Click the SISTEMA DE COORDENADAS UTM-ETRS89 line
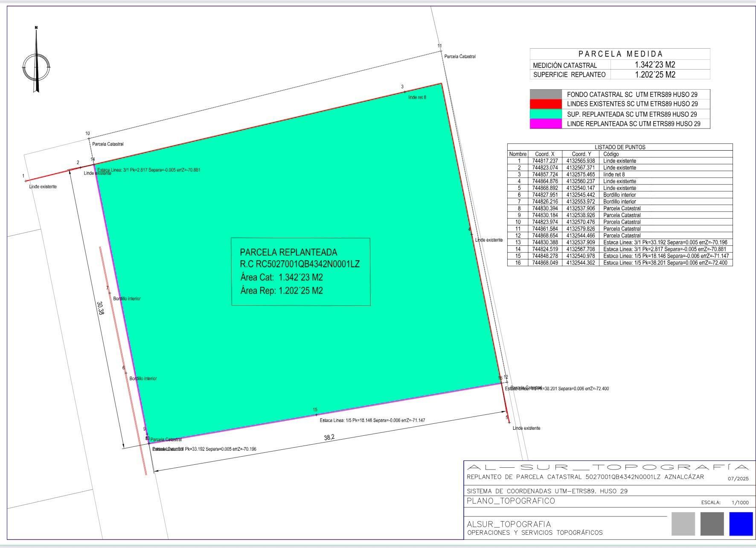The height and width of the screenshot is (548, 756). [x=547, y=491]
